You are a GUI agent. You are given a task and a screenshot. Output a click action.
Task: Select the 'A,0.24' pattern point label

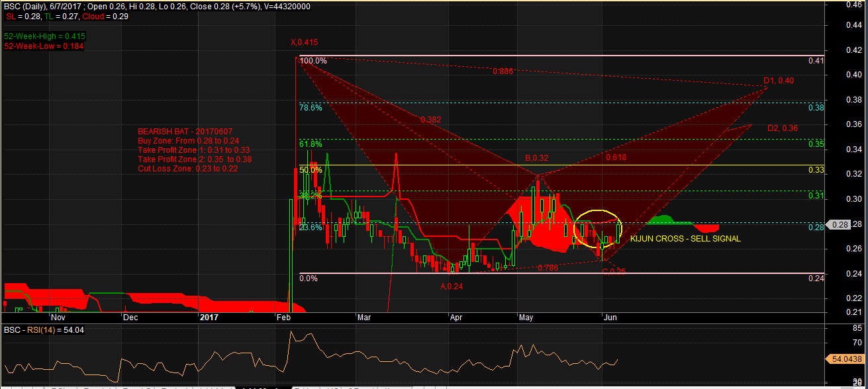(452, 286)
